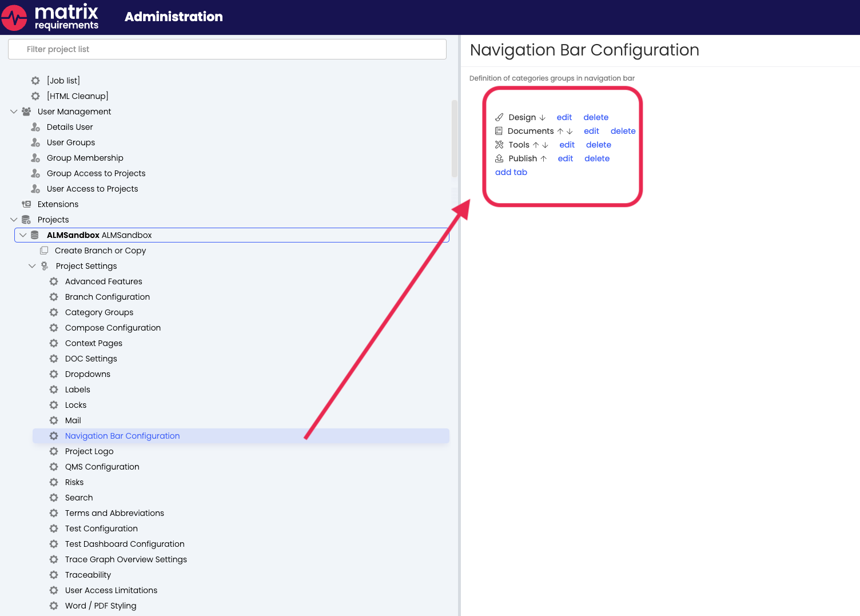The image size is (860, 616).
Task: Click the Tools wrench icon
Action: coord(499,145)
